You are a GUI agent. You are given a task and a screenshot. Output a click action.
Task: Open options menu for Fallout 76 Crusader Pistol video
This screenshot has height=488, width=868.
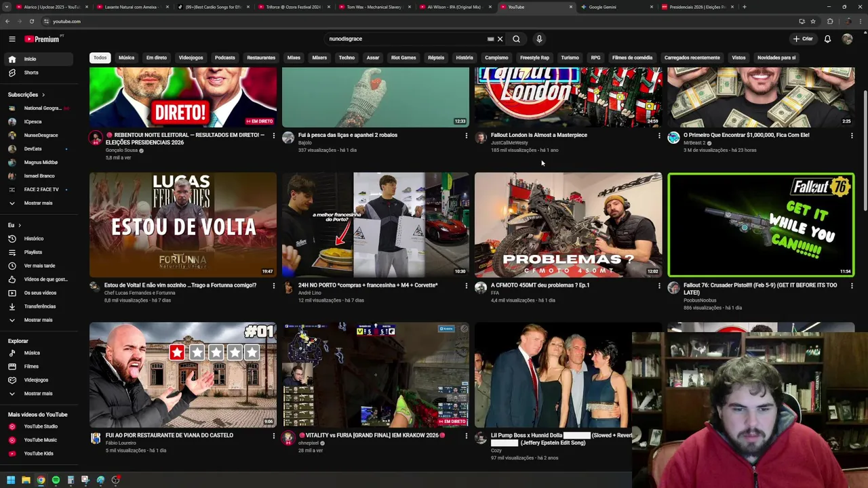tap(852, 286)
